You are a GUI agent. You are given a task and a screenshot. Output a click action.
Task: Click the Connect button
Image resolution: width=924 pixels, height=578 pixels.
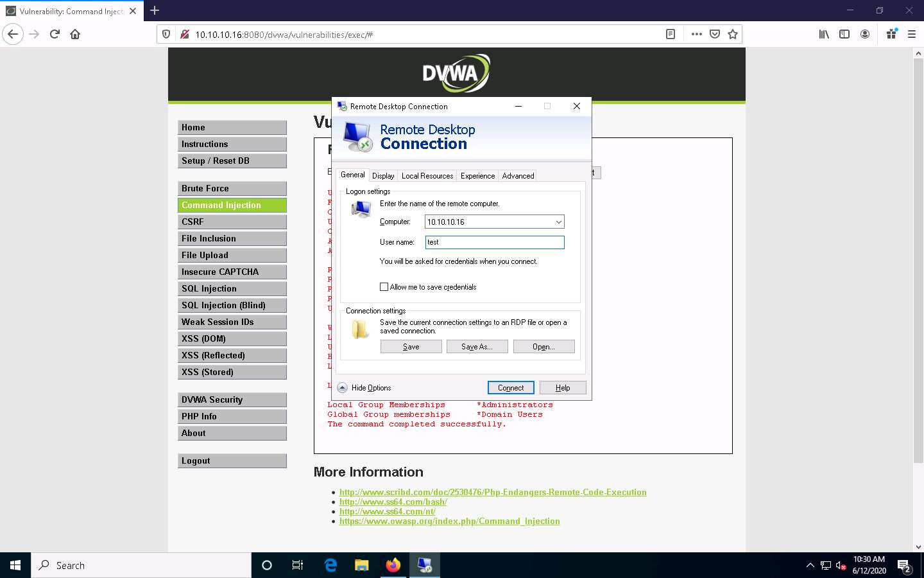510,387
